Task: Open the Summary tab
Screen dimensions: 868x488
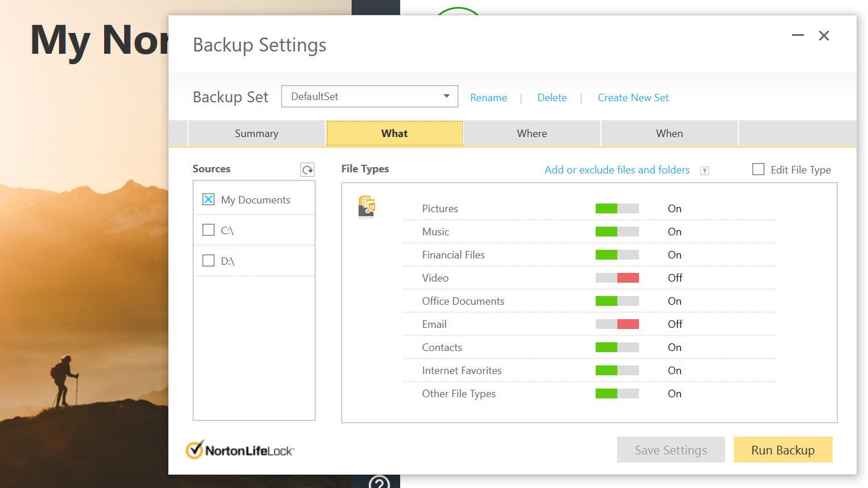Action: pyautogui.click(x=257, y=134)
